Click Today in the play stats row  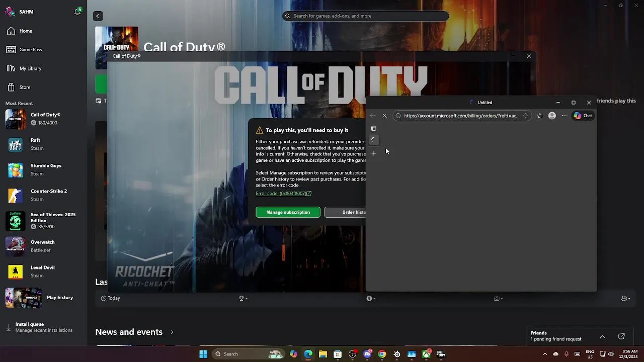click(x=111, y=298)
